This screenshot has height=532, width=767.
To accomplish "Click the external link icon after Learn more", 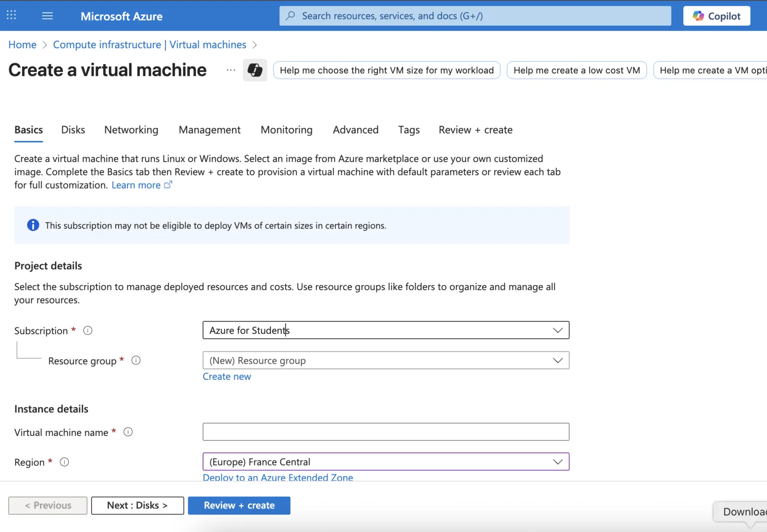I will coord(168,185).
